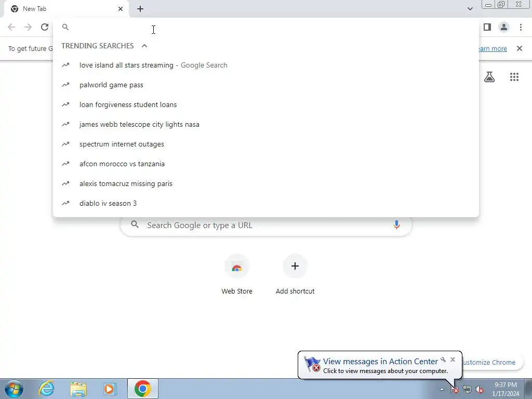Select suggestion afcon morocco vs tanzania

click(266, 164)
